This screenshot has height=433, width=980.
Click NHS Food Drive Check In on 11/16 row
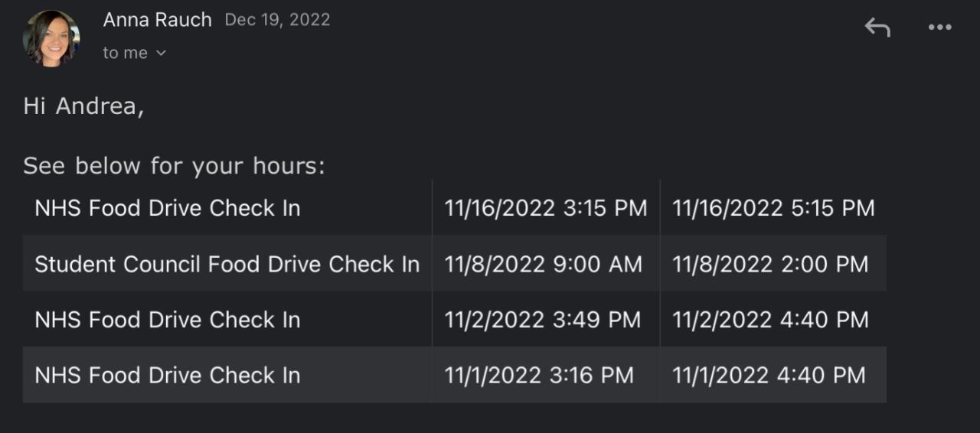(167, 208)
